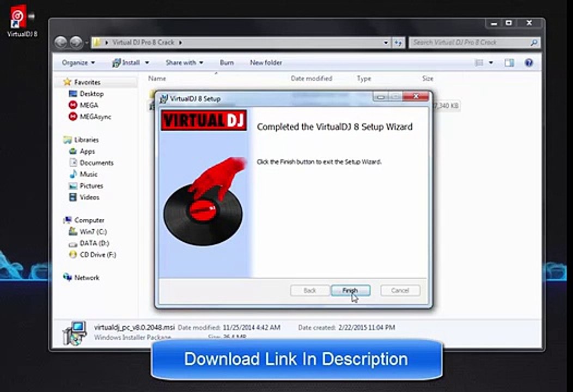The image size is (573, 392).
Task: Sort by the Size column header
Action: point(428,78)
